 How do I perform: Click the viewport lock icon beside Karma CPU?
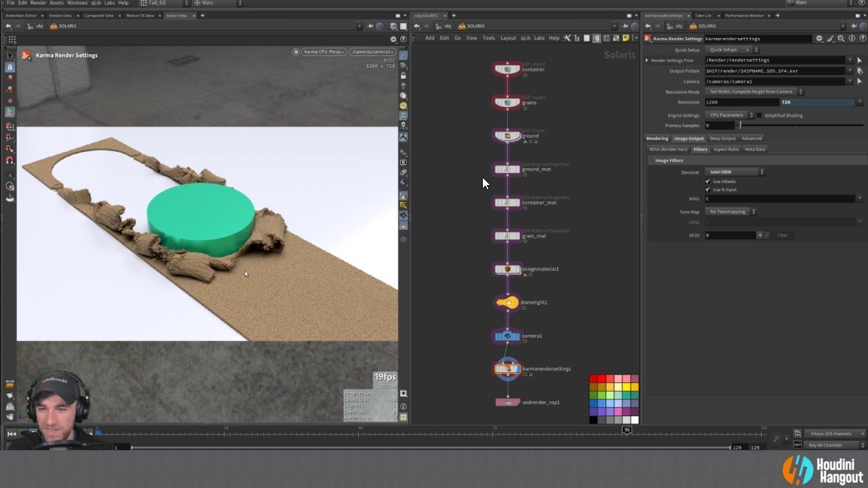pos(296,52)
